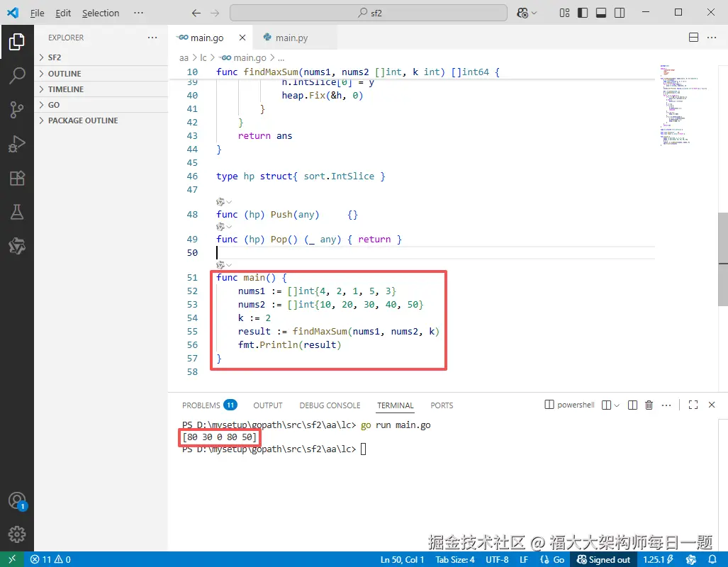The width and height of the screenshot is (728, 567).
Task: Click the aa breadcrumb segment
Action: (184, 57)
